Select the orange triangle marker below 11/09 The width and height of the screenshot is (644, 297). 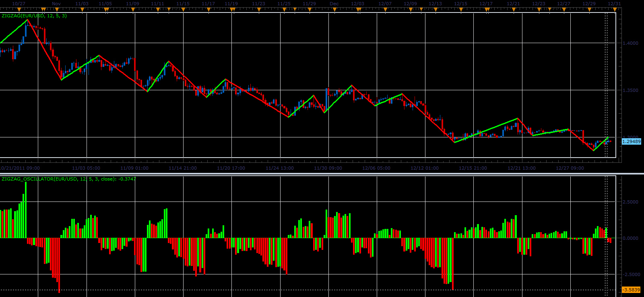[x=132, y=10]
